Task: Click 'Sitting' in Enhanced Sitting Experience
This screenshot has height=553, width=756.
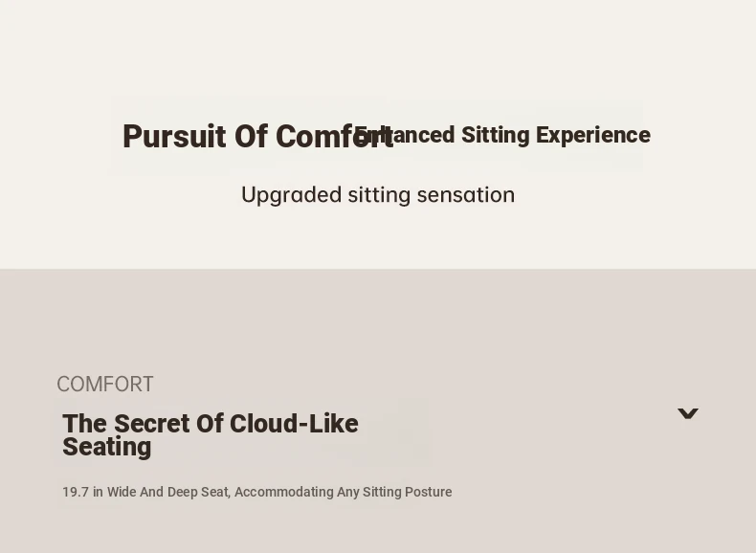Action: click(x=495, y=135)
